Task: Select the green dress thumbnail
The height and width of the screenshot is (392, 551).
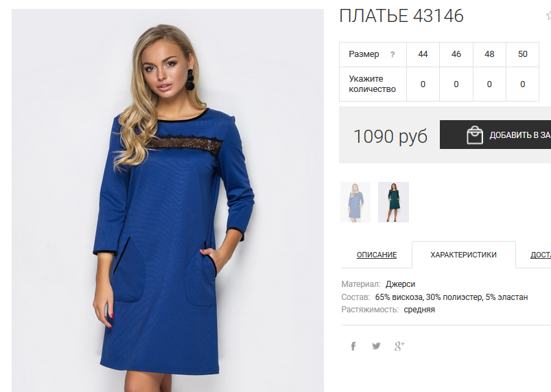Action: click(393, 202)
